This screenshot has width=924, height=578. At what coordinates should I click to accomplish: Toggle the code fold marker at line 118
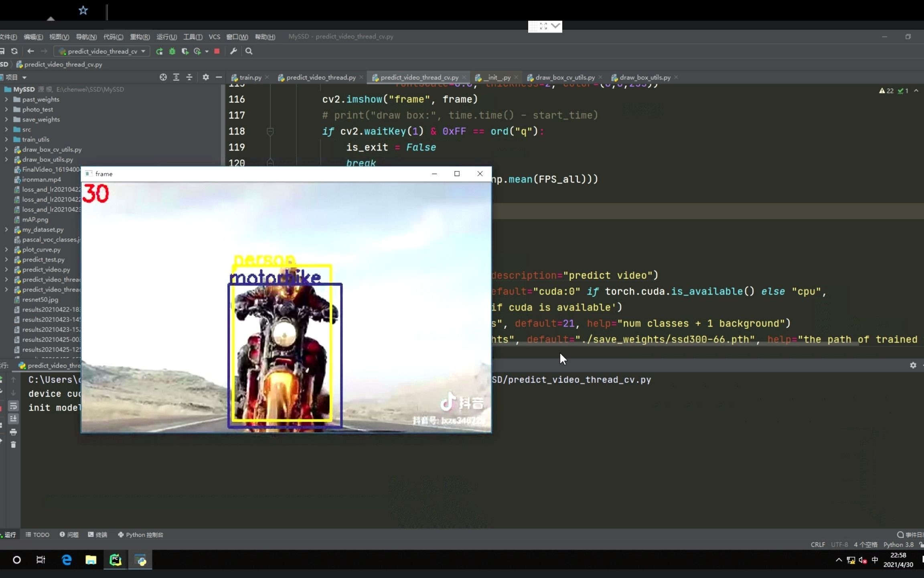pos(270,131)
